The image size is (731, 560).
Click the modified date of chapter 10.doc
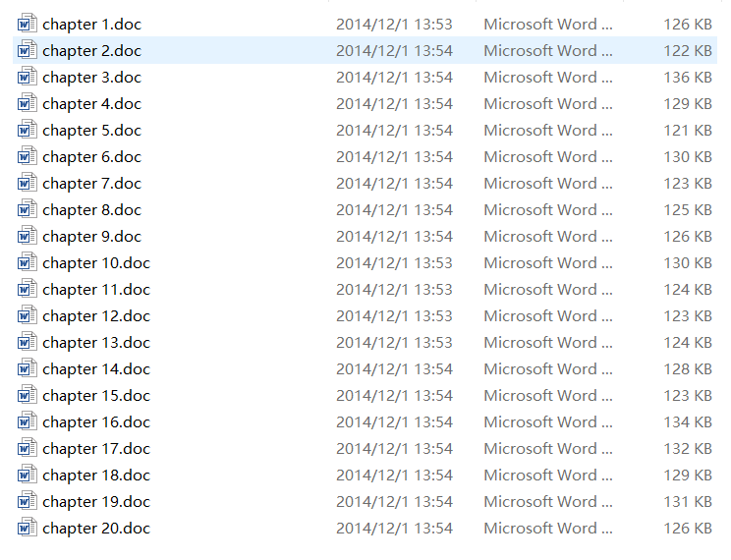click(394, 263)
